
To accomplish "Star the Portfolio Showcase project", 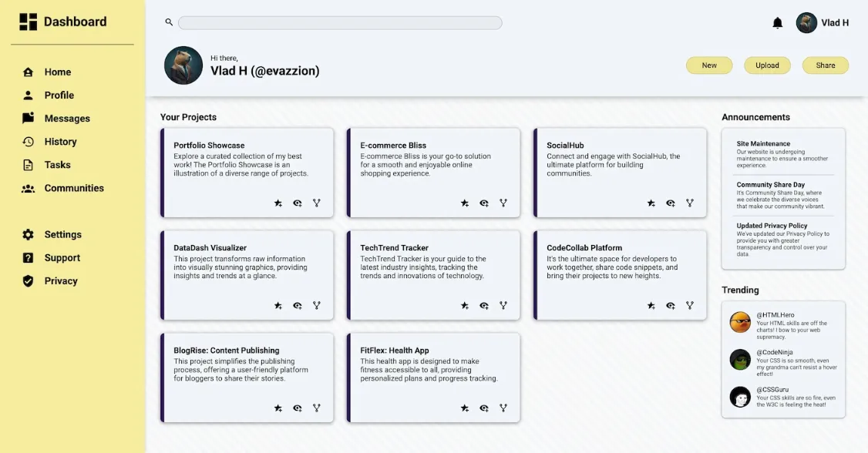I will (x=278, y=203).
